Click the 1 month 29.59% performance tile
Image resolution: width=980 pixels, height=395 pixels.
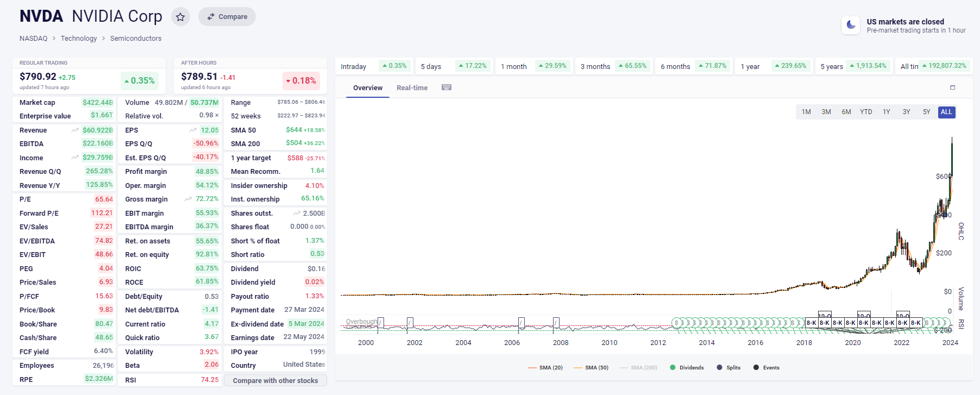pos(534,66)
